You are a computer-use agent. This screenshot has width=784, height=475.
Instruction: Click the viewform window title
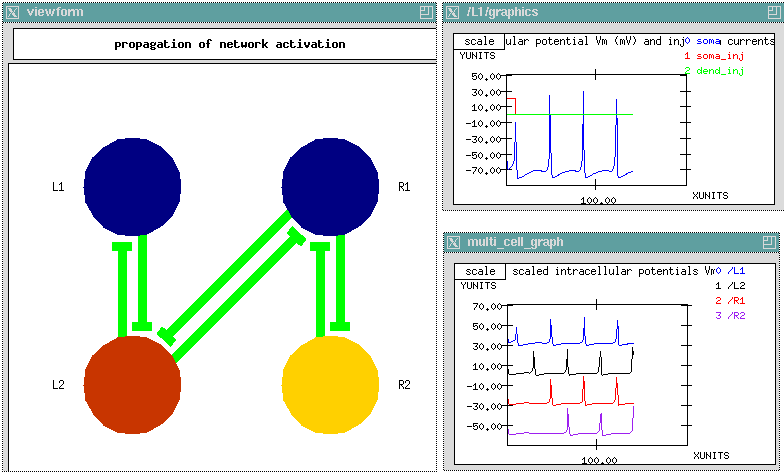[x=55, y=12]
